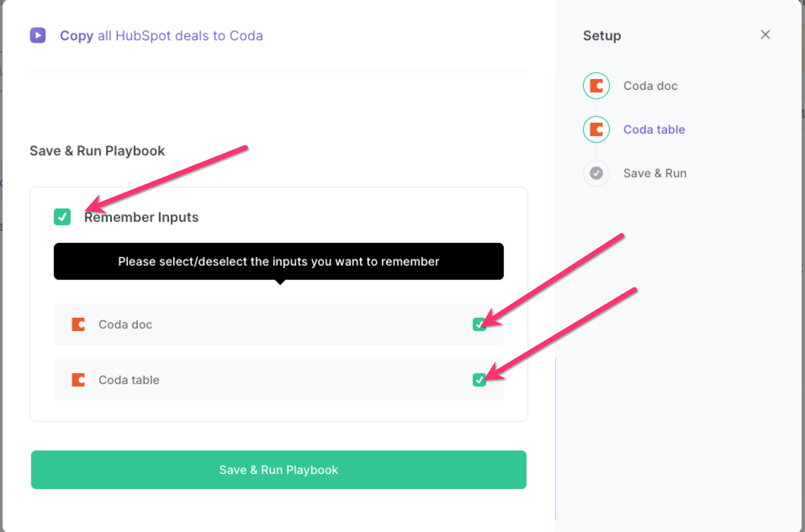This screenshot has width=805, height=532.
Task: Click the Coda logo in Coda doc row
Action: point(78,324)
